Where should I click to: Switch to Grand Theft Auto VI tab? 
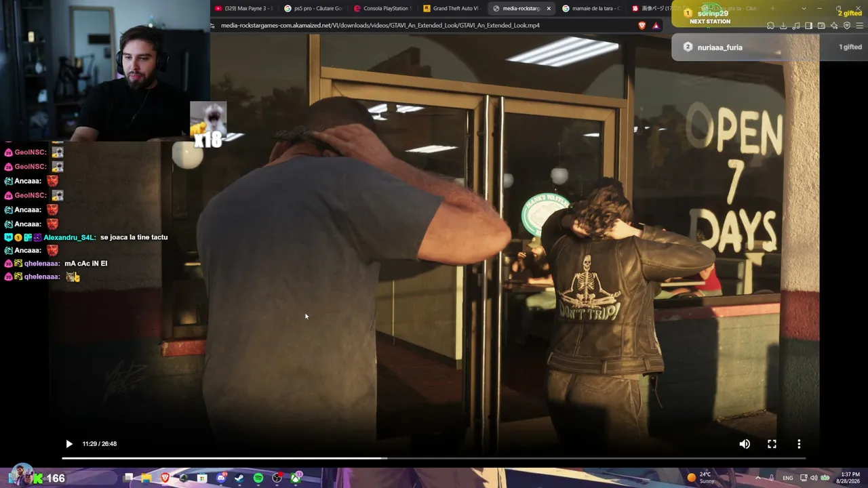coord(452,8)
